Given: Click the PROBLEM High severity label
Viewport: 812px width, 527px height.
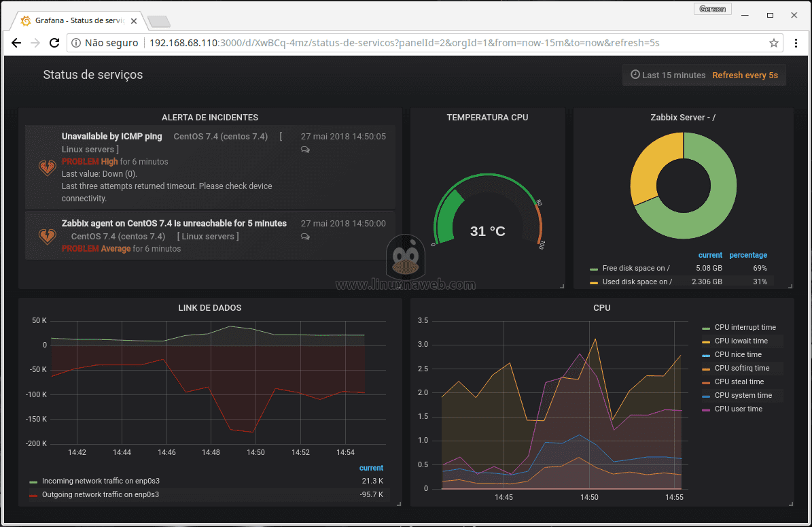Looking at the screenshot, I should click(90, 162).
